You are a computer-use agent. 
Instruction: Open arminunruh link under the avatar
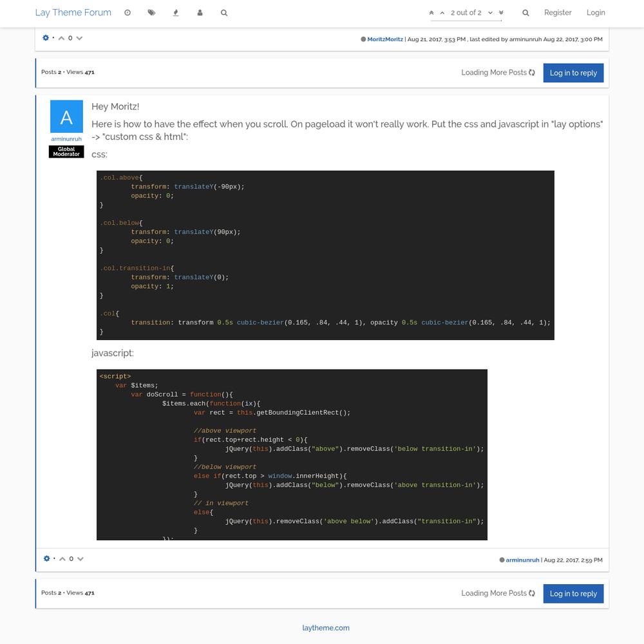click(66, 139)
